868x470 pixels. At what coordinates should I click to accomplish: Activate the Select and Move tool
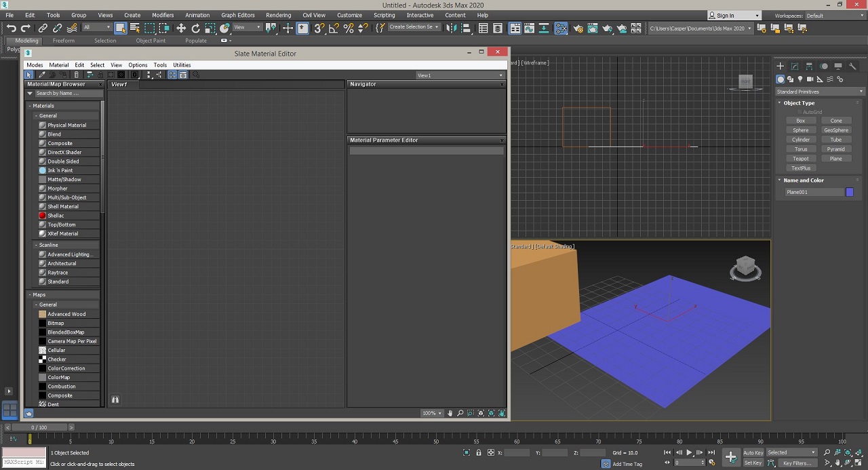click(x=181, y=28)
